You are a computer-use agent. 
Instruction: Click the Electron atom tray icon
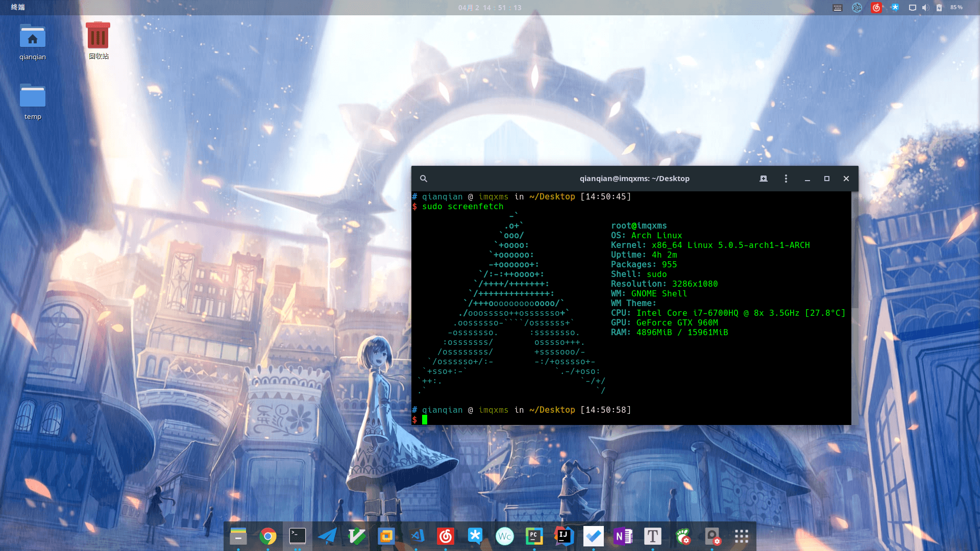pyautogui.click(x=857, y=8)
